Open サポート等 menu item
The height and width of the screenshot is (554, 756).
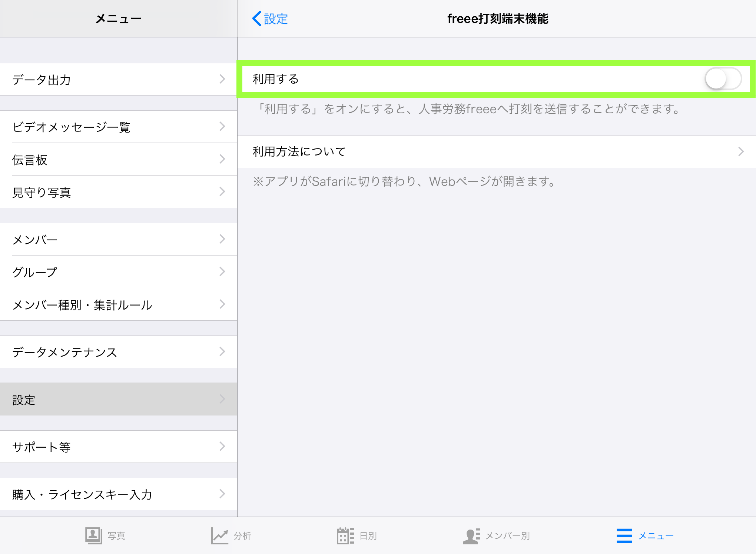(x=119, y=447)
